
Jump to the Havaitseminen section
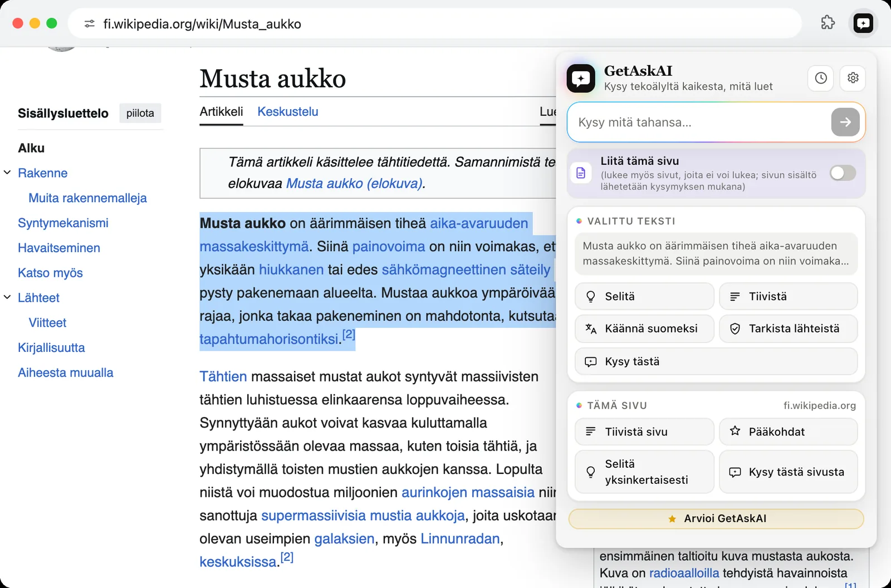tap(59, 248)
